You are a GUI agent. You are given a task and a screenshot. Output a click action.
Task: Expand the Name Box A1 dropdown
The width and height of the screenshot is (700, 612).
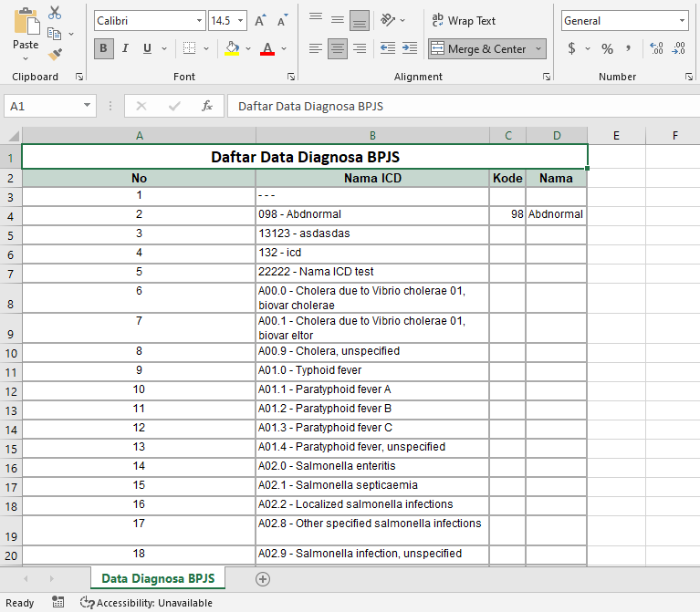[87, 106]
